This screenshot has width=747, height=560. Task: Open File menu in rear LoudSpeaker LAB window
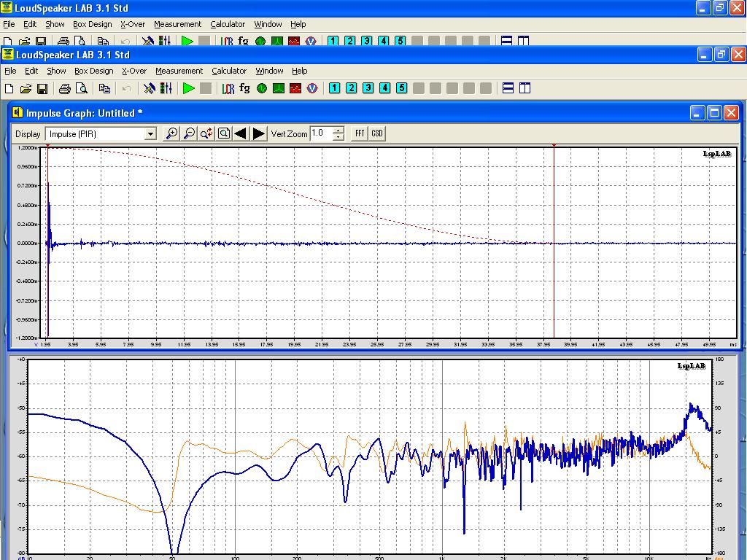click(9, 24)
